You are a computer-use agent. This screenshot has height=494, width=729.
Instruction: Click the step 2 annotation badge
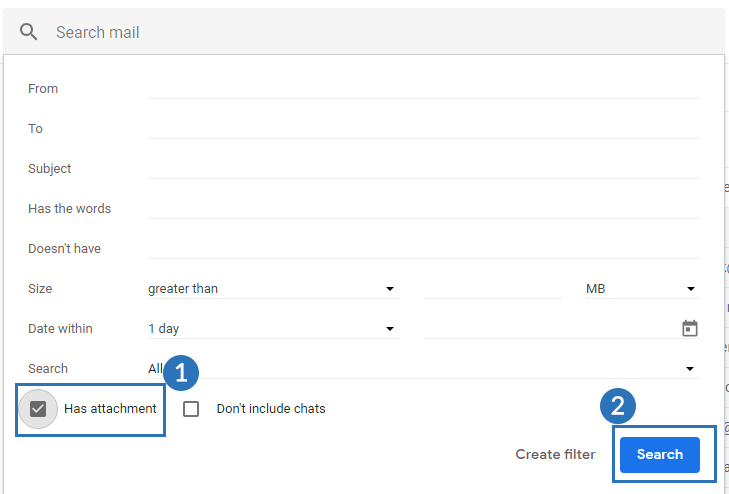[x=618, y=406]
